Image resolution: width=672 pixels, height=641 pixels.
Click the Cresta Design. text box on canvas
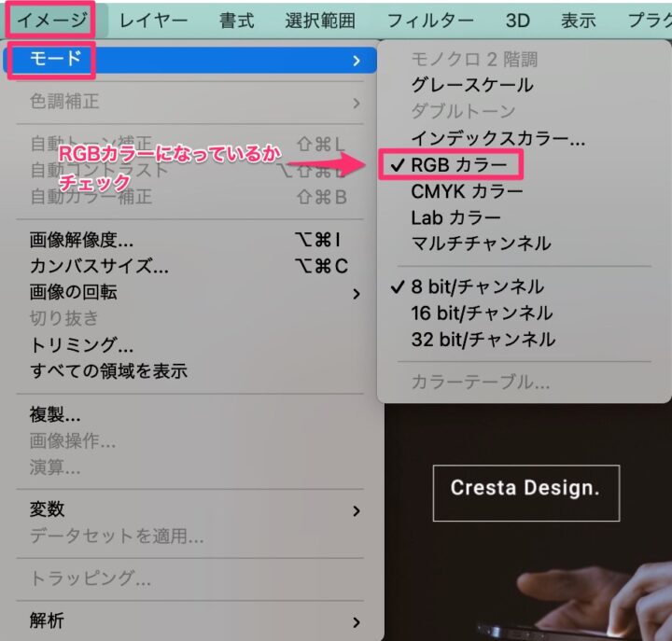pyautogui.click(x=525, y=493)
